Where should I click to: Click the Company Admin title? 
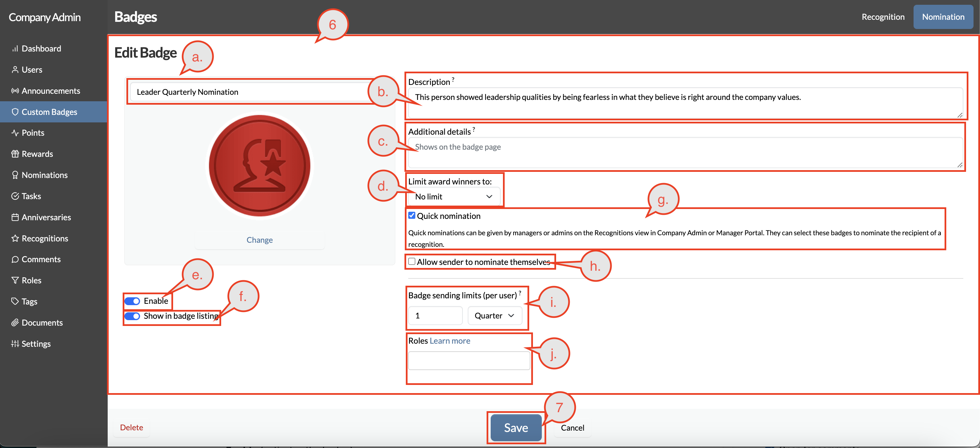45,17
